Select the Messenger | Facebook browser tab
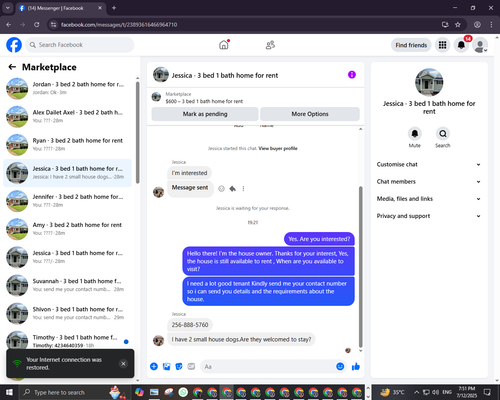The image size is (500, 400). (x=60, y=8)
